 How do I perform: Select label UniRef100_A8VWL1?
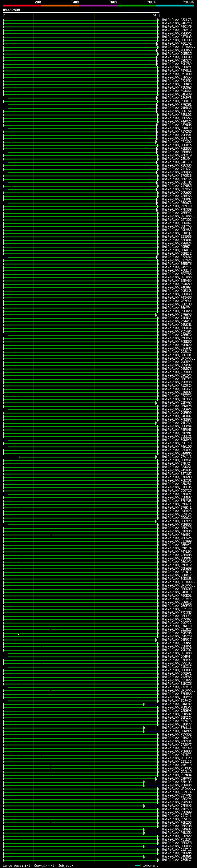(177, 71)
